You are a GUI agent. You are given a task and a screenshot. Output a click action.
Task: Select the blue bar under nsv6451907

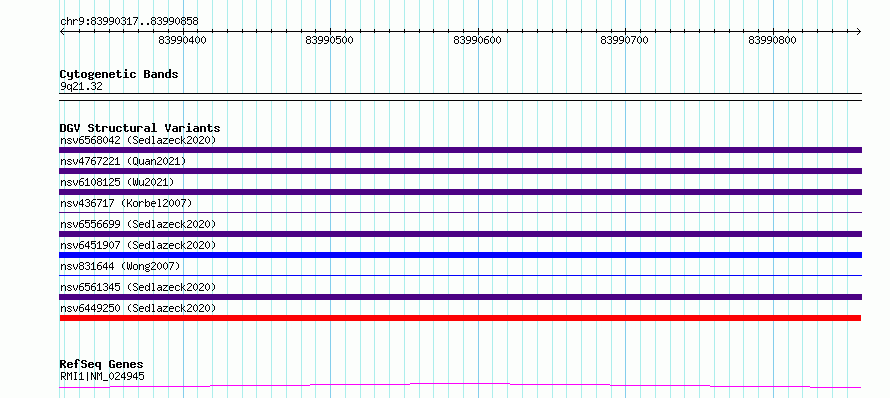pyautogui.click(x=460, y=255)
